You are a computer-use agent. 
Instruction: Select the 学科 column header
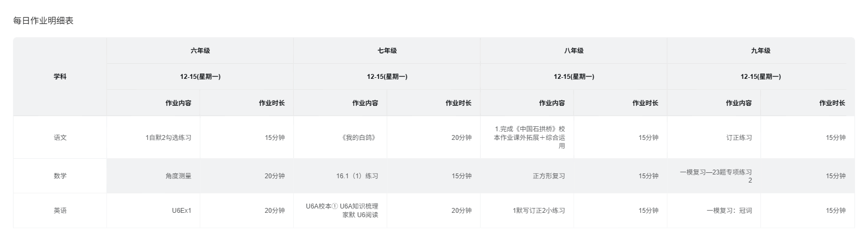click(60, 77)
